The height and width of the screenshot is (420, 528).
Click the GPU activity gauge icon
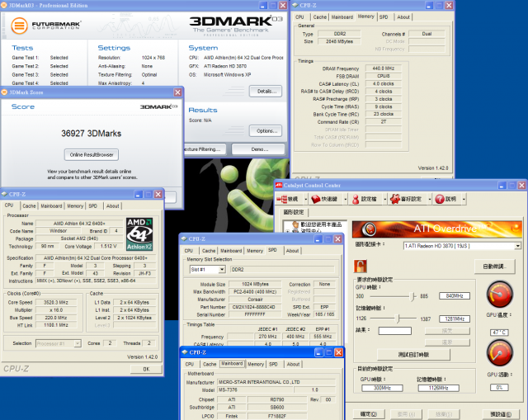499,353
